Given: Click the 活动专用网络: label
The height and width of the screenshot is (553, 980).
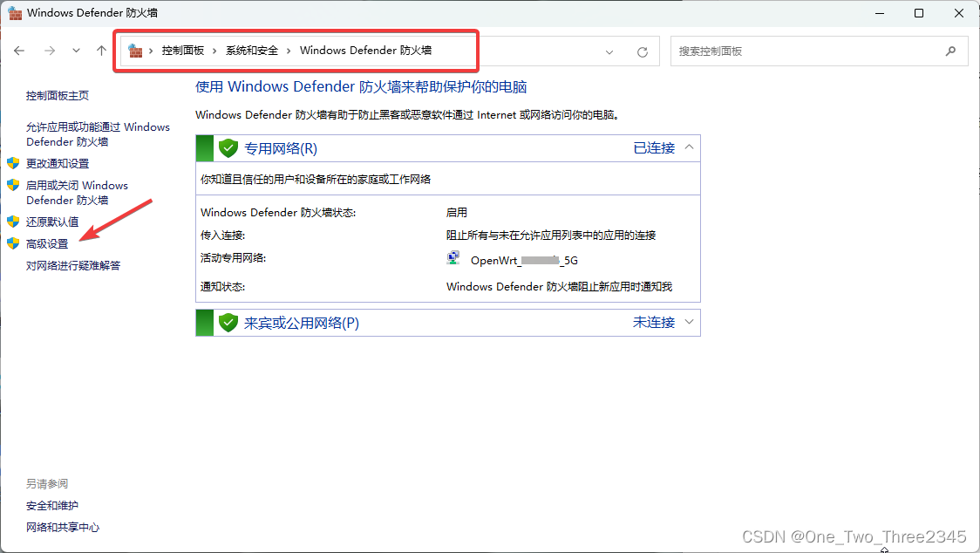Looking at the screenshot, I should tap(233, 257).
